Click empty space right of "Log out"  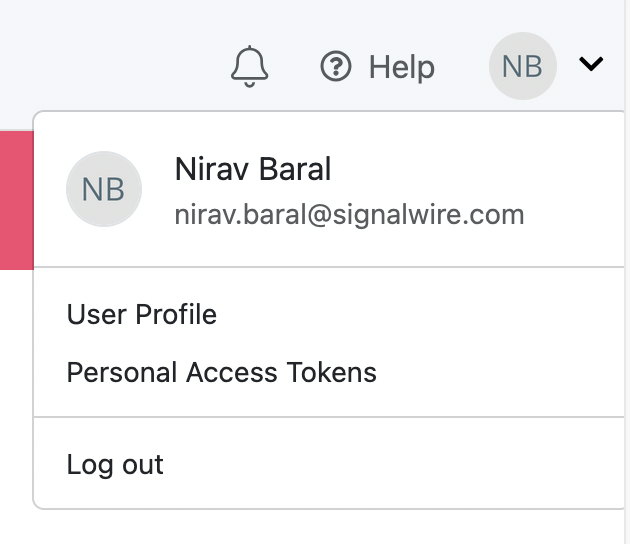pos(400,465)
